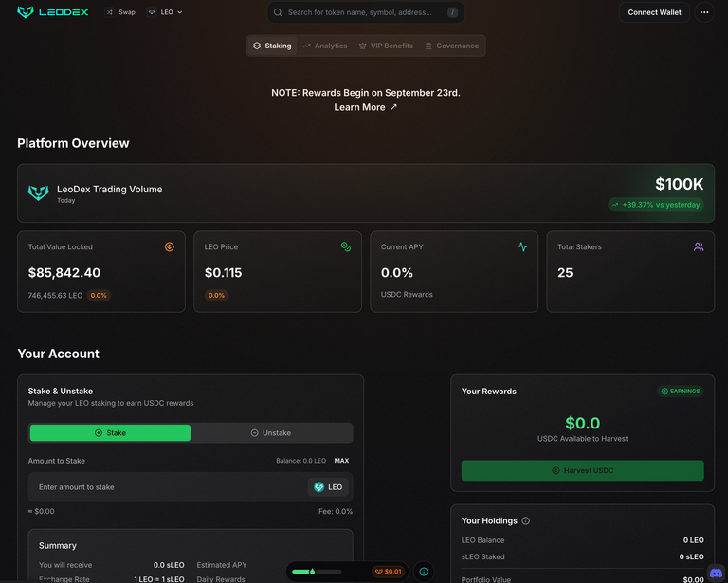Viewport: 728px width, 583px height.
Task: Open the Learn More link
Action: click(x=365, y=107)
